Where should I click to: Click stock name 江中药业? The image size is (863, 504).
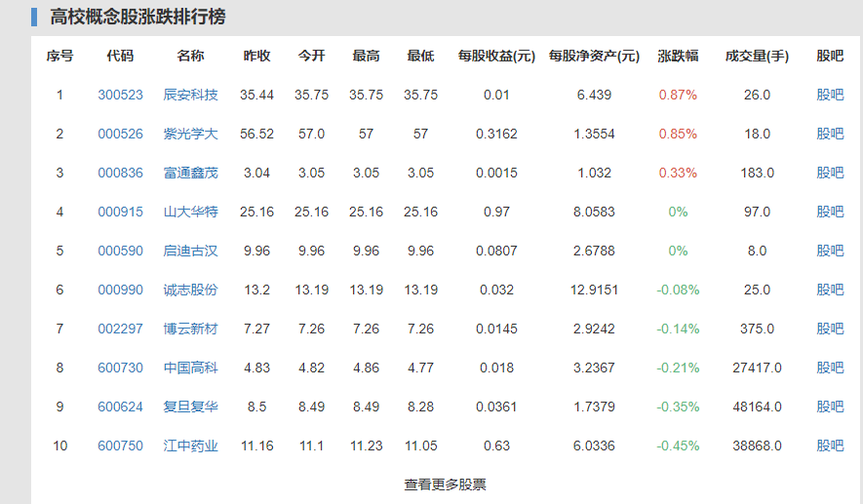click(x=190, y=446)
